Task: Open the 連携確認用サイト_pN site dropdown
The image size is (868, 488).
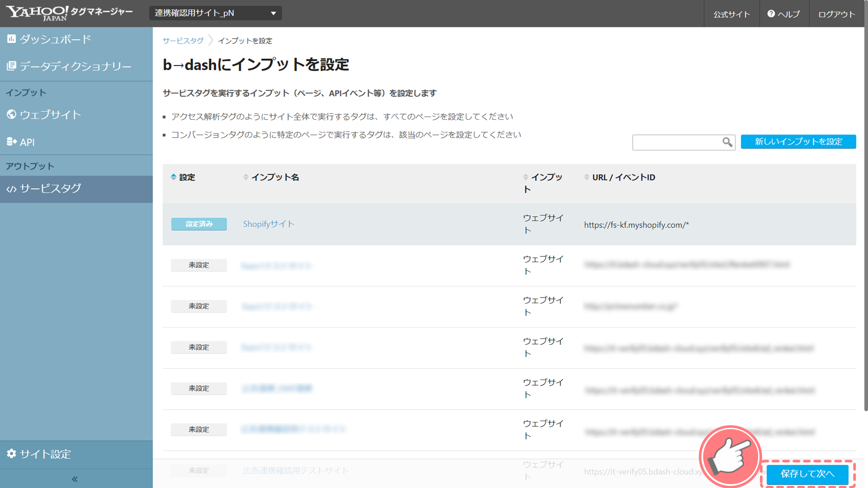Action: (x=216, y=13)
